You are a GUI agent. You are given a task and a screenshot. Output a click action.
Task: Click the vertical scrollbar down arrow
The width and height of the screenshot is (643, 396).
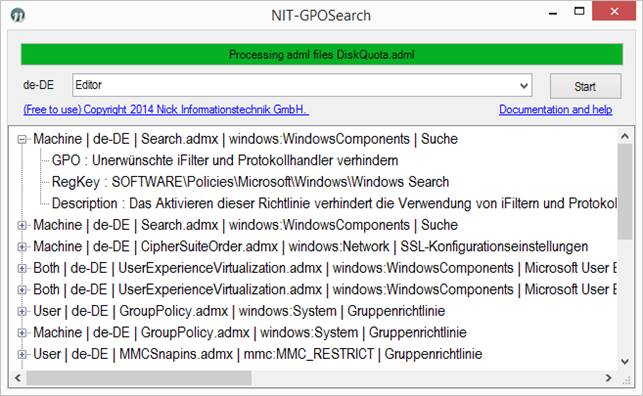click(625, 362)
